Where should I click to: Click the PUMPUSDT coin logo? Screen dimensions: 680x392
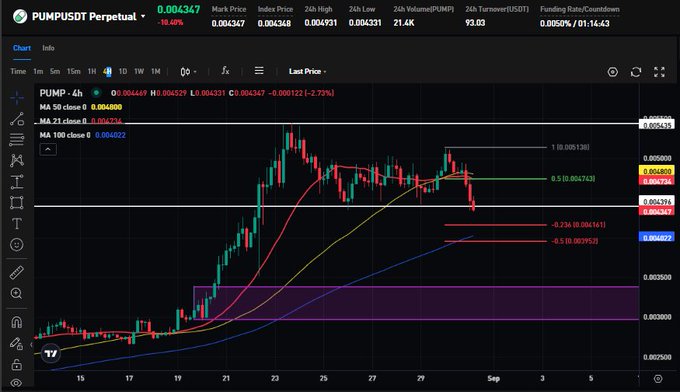point(20,16)
